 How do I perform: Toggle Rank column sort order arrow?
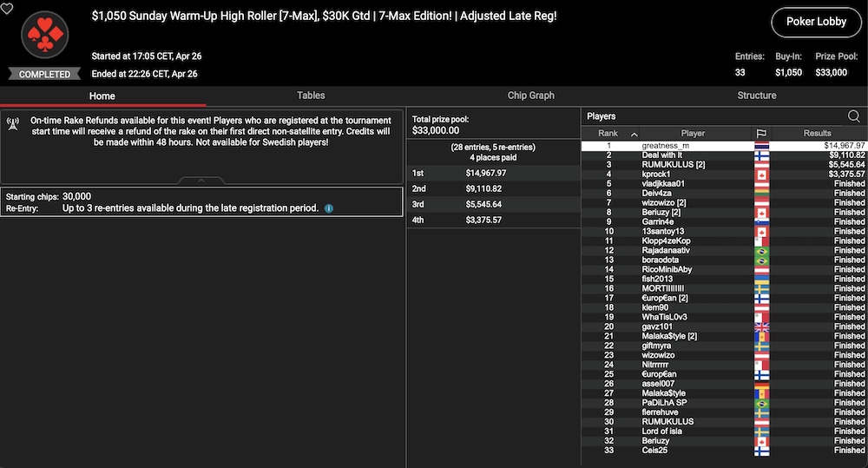tap(634, 134)
